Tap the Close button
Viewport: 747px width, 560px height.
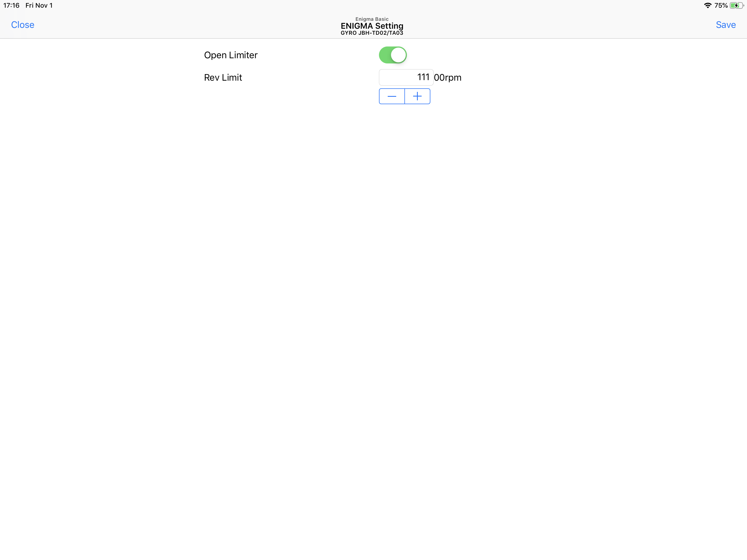[x=23, y=25]
